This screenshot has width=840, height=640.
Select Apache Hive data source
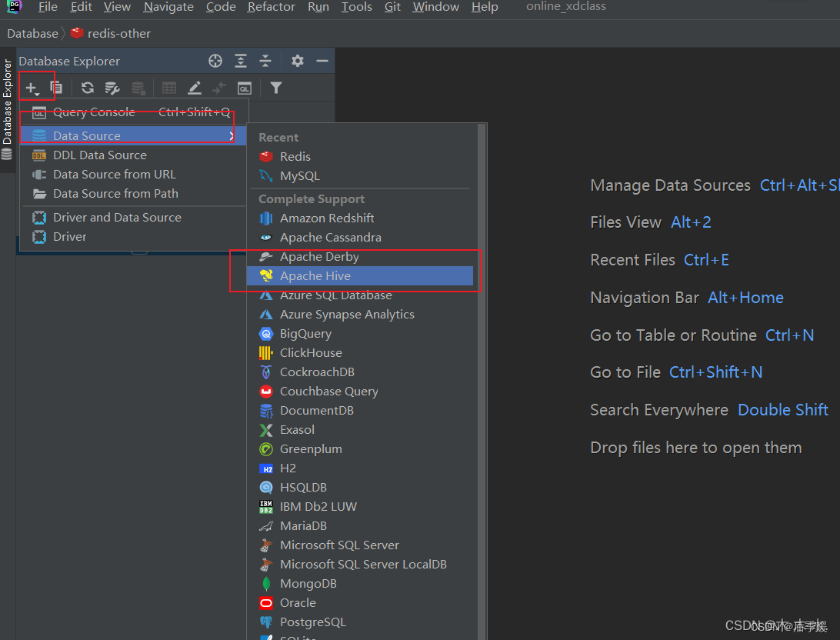coord(360,276)
